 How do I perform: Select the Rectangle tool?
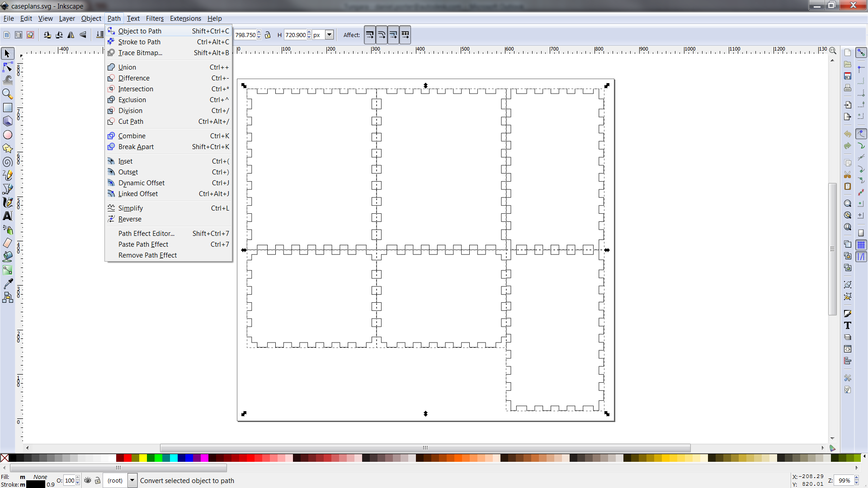[x=7, y=108]
